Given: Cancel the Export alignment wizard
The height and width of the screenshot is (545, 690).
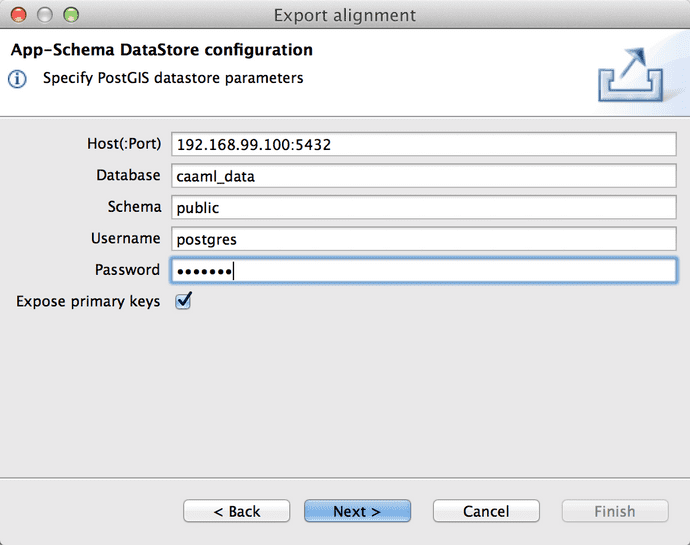Looking at the screenshot, I should pyautogui.click(x=486, y=511).
